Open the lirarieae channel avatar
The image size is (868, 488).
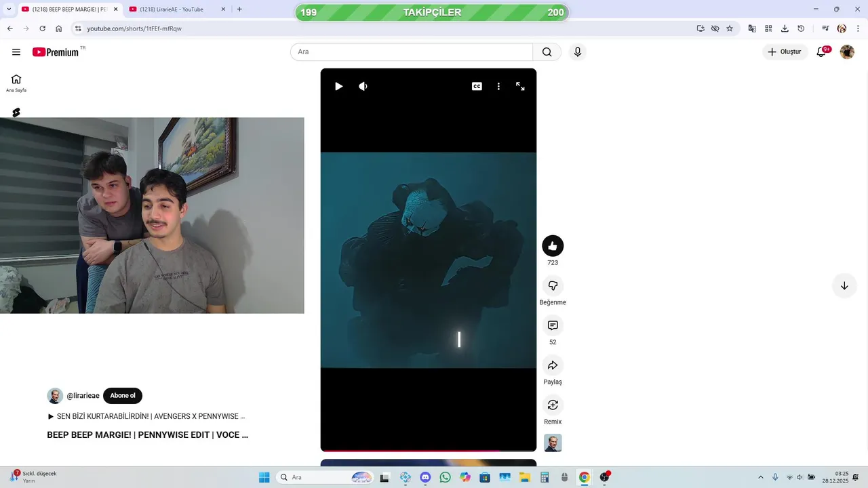pyautogui.click(x=55, y=396)
